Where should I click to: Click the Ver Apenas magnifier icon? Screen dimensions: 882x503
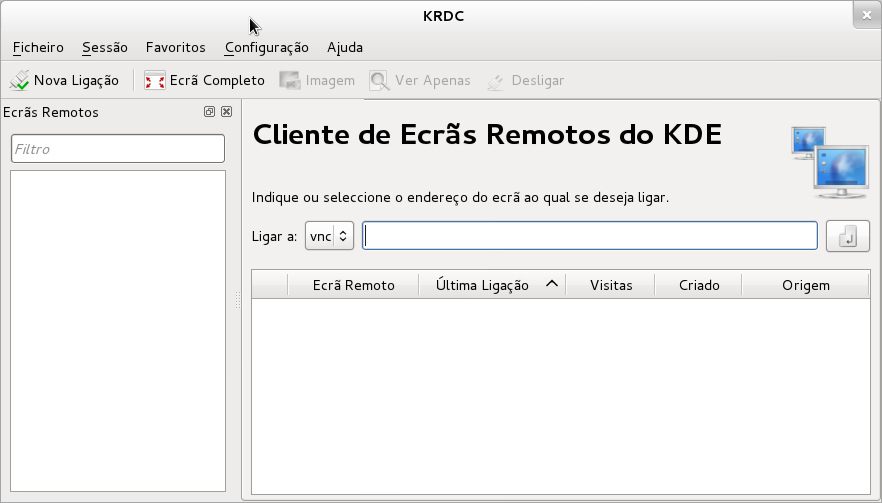(380, 80)
